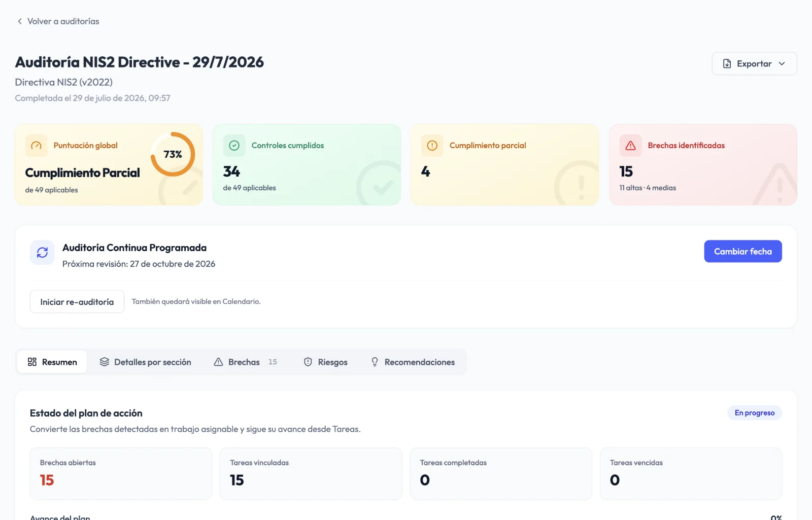Click the triangle icon on Brechas tab
The image size is (812, 520).
tap(218, 362)
